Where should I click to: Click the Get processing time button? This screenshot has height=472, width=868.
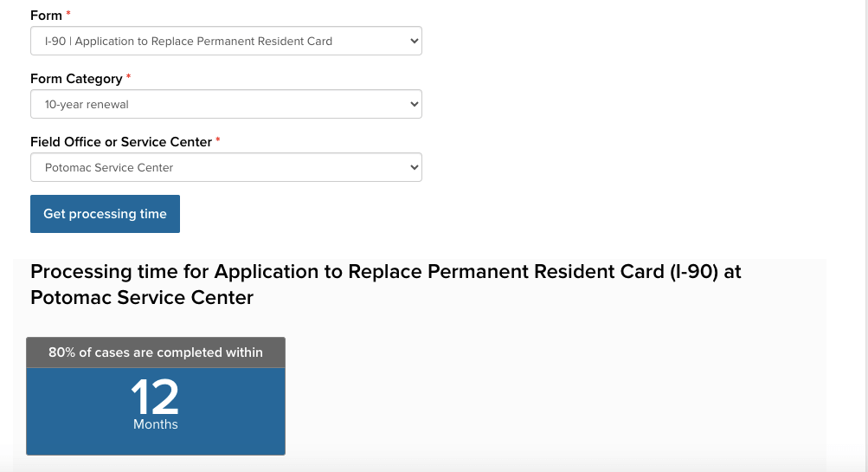[x=105, y=214]
